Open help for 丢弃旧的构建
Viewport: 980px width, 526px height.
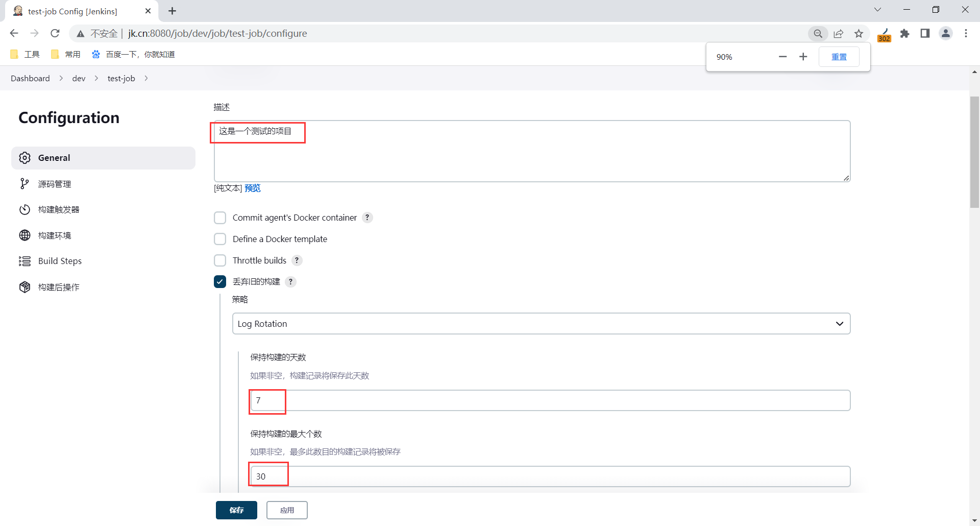pos(291,281)
